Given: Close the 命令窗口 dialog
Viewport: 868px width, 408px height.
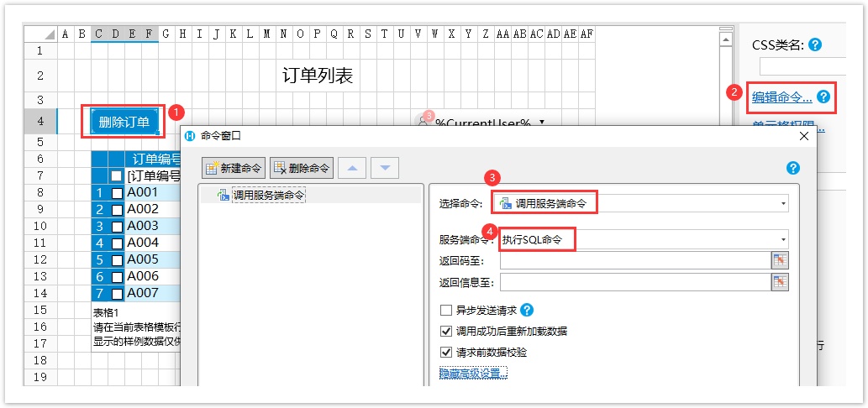Looking at the screenshot, I should click(x=804, y=136).
